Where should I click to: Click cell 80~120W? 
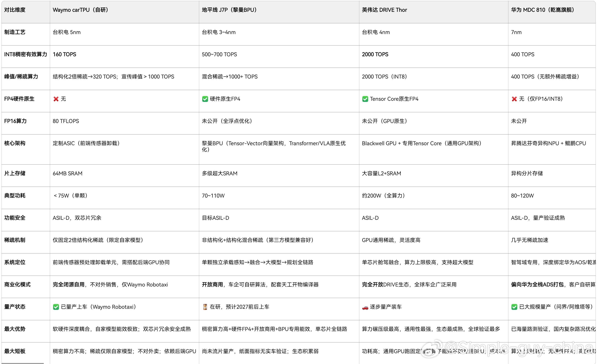pyautogui.click(x=522, y=196)
